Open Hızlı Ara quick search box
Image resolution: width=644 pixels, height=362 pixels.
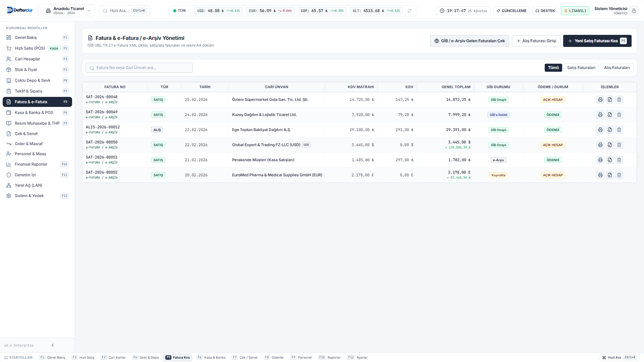tap(124, 11)
